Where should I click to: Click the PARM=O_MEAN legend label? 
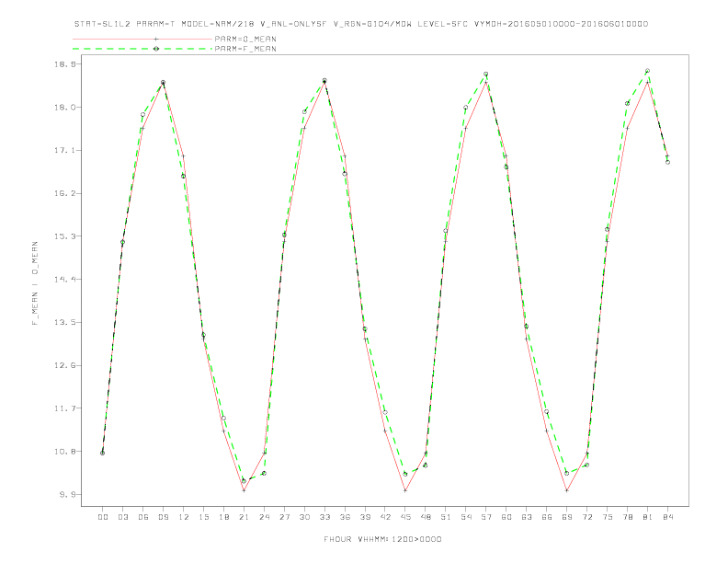coord(245,39)
